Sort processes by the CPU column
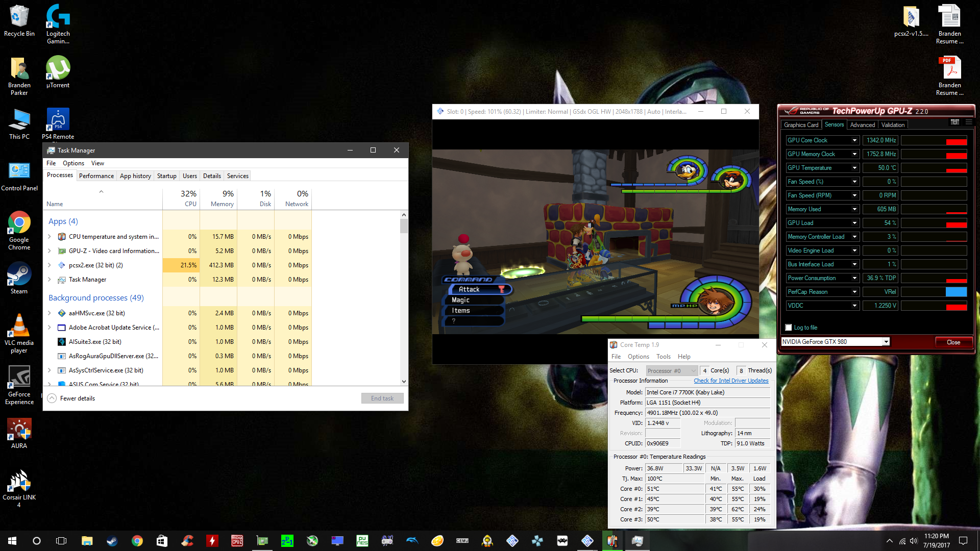The image size is (980, 551). [x=181, y=198]
